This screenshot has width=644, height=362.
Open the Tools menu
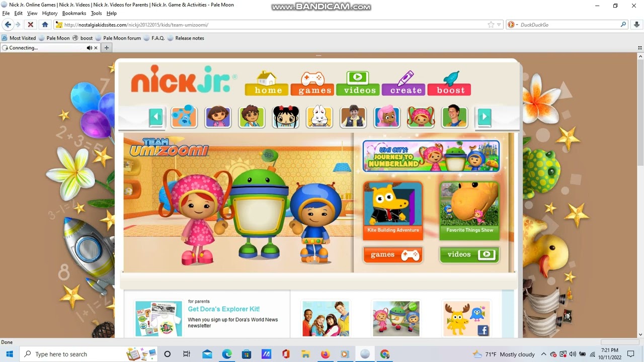pyautogui.click(x=96, y=14)
